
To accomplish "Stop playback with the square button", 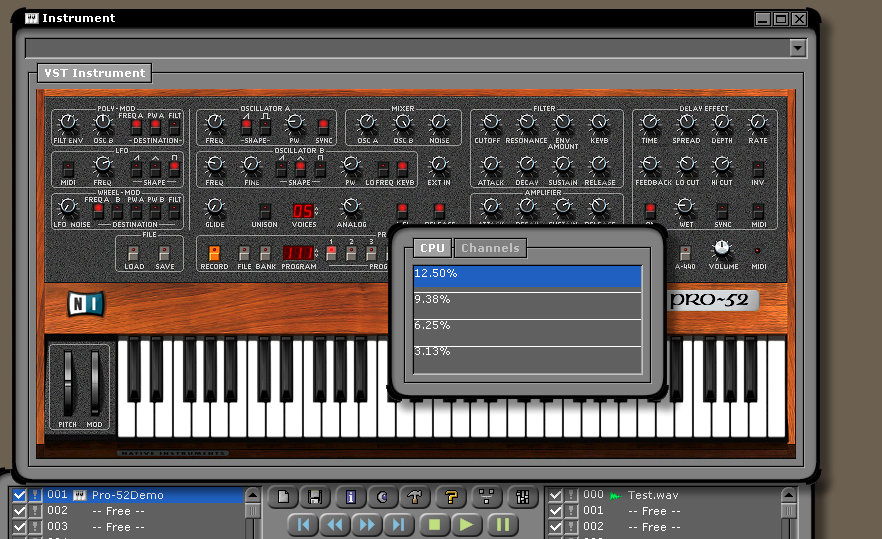I will (x=434, y=524).
